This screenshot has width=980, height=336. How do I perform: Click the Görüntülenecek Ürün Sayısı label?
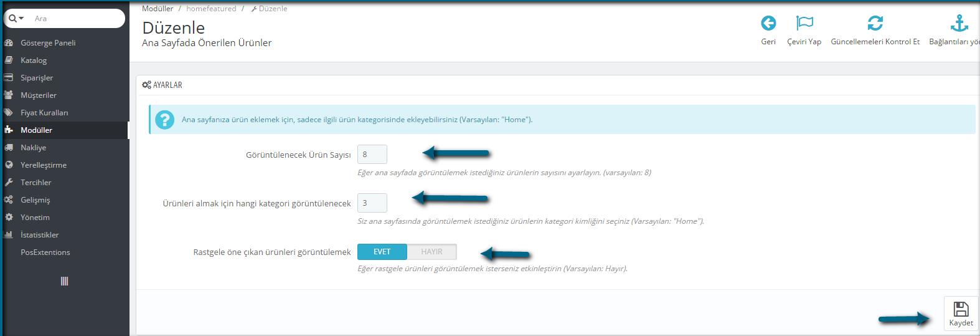(298, 155)
